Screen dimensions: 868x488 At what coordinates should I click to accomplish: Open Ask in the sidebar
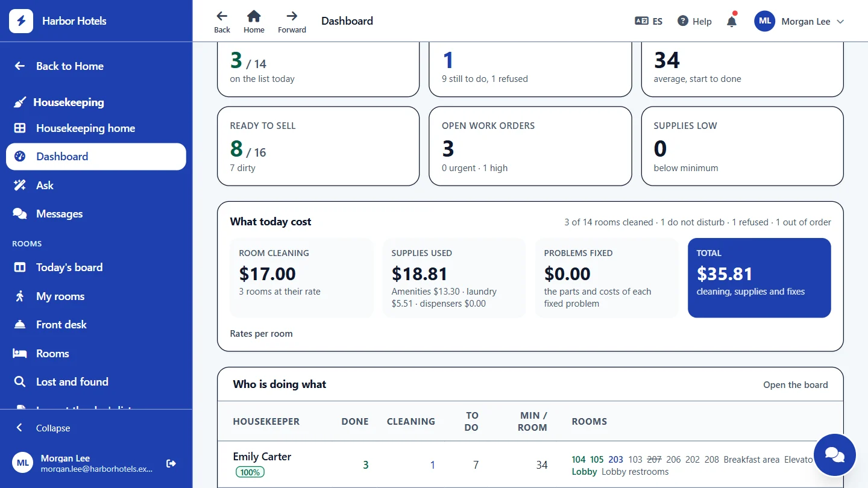pyautogui.click(x=96, y=186)
